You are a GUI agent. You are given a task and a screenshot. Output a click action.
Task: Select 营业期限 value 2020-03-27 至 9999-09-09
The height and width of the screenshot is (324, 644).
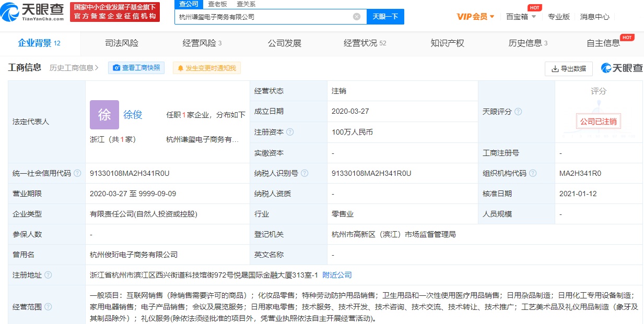tap(133, 194)
